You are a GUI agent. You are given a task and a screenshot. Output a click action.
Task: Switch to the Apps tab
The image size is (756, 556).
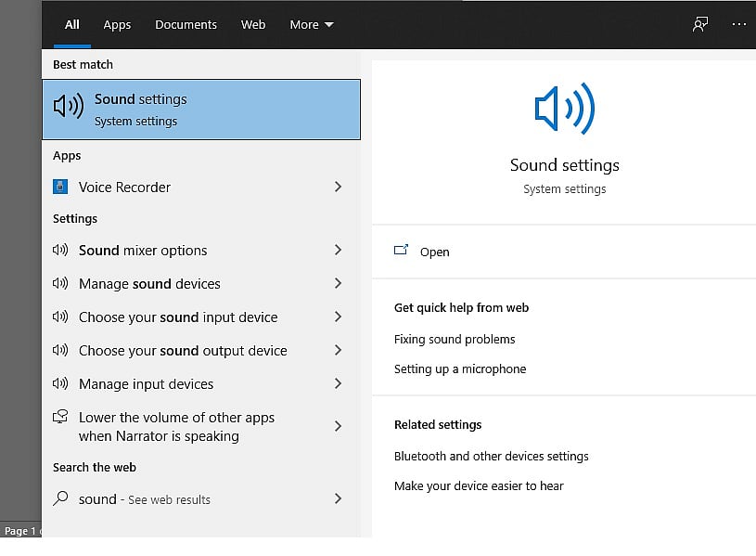(x=117, y=25)
